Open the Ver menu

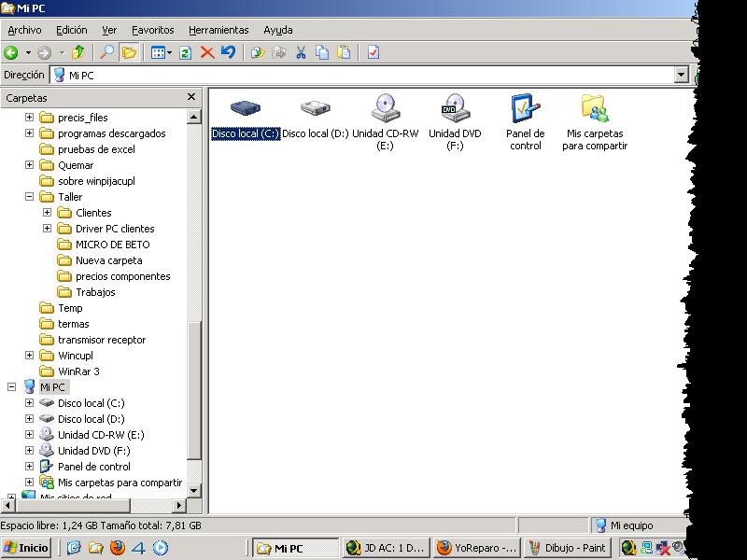click(109, 30)
